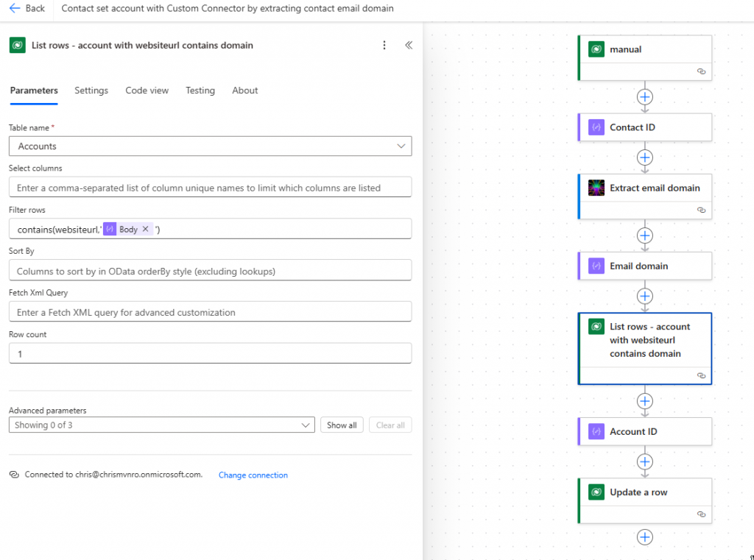
Task: Click the Contact ID variable icon
Action: pyautogui.click(x=596, y=127)
